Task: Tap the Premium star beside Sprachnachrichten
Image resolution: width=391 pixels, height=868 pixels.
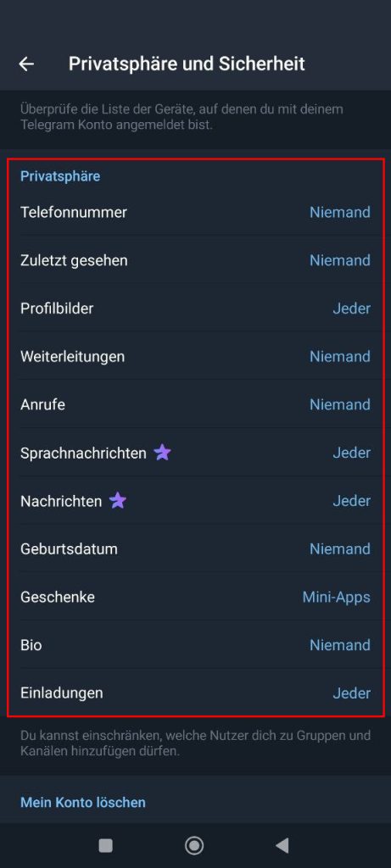Action: coord(162,453)
